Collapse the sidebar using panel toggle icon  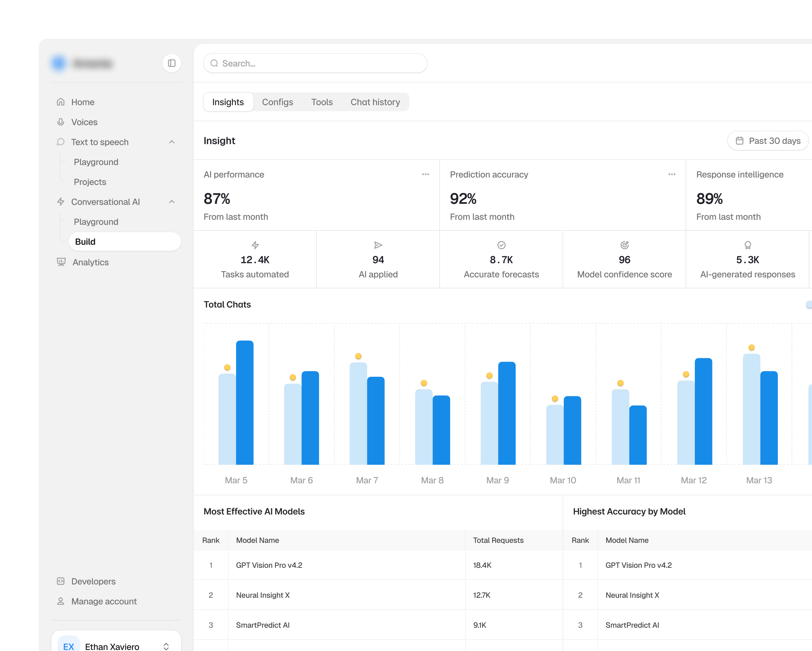172,63
